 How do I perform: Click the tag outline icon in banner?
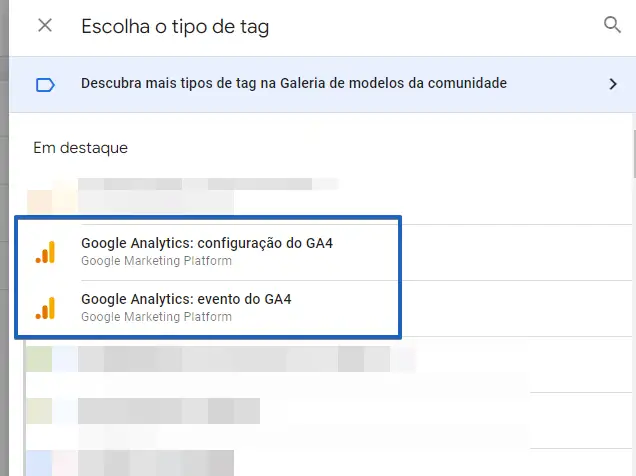pyautogui.click(x=45, y=84)
